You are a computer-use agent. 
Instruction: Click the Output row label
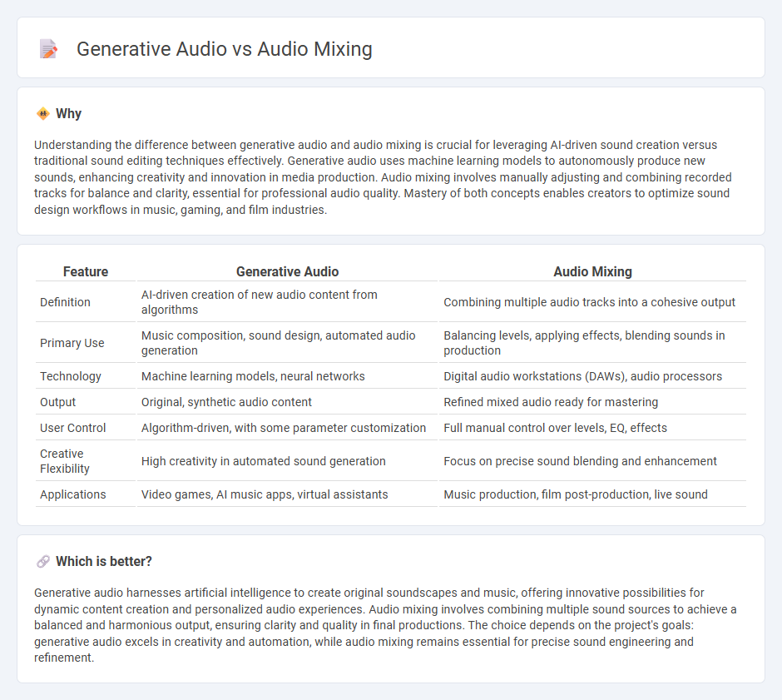pyautogui.click(x=58, y=402)
